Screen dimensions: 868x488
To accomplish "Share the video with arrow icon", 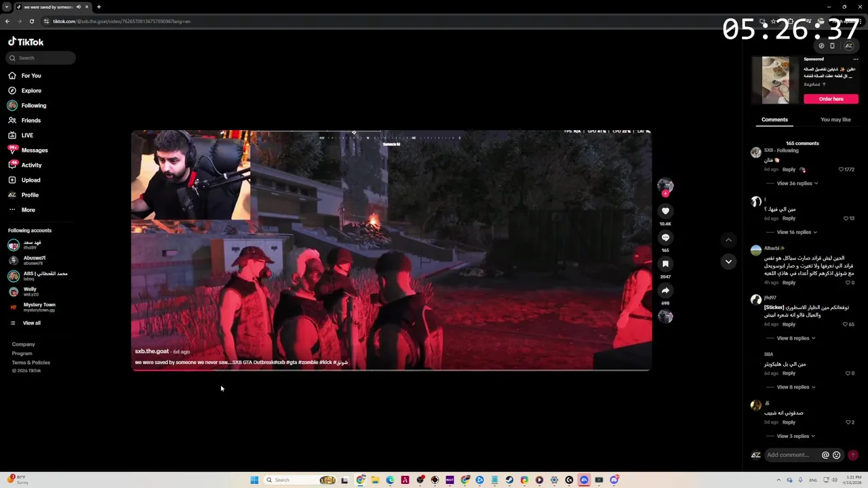I will point(665,291).
